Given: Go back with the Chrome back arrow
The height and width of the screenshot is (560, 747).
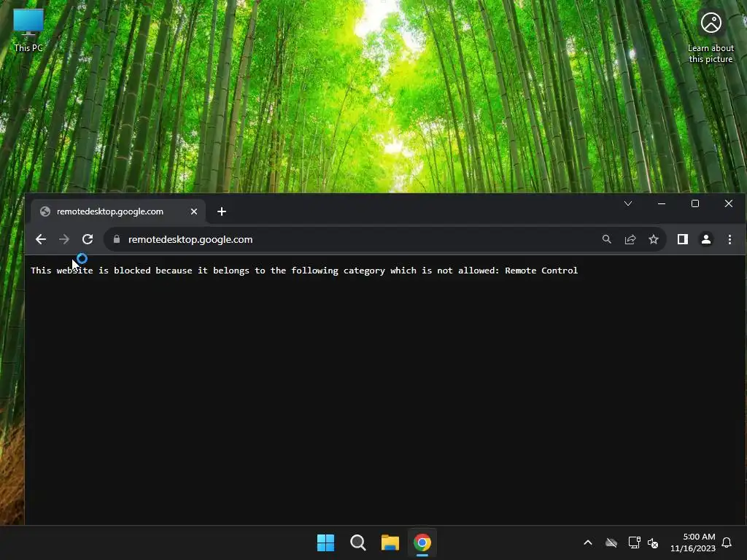Looking at the screenshot, I should (41, 239).
